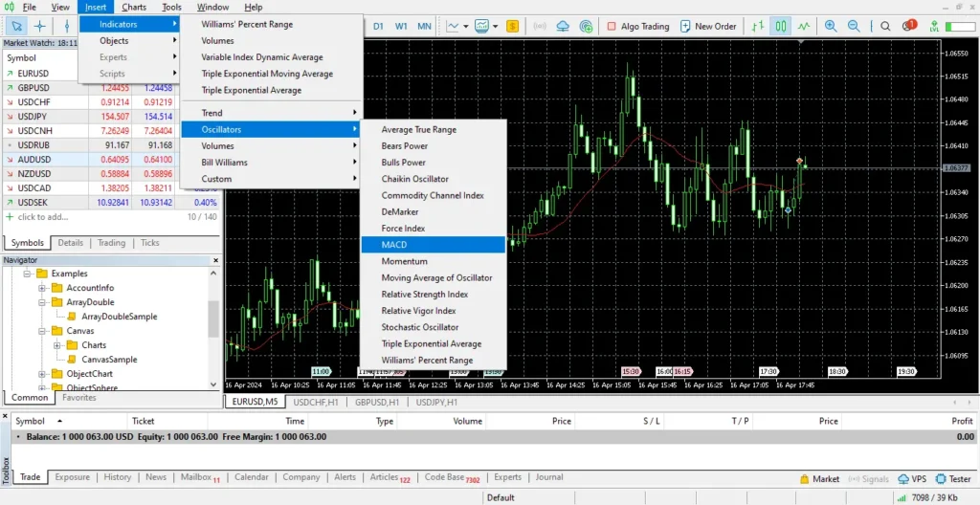Screen dimensions: 980x505
Task: Open the Tools menu
Action: (171, 8)
